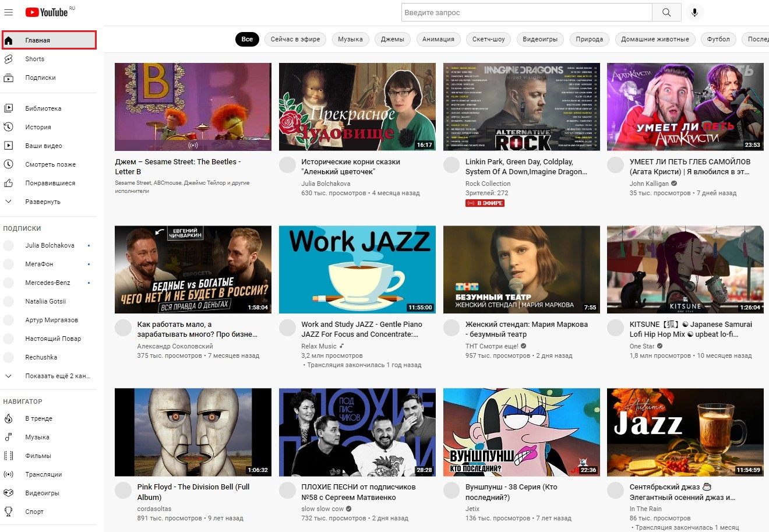Viewport: 769px width, 532px height.
Task: Click Relax Music channel avatar
Action: [x=287, y=327]
